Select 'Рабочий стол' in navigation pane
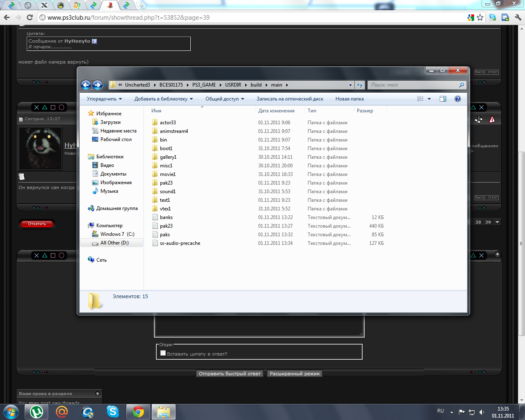This screenshot has width=525, height=420. click(116, 139)
